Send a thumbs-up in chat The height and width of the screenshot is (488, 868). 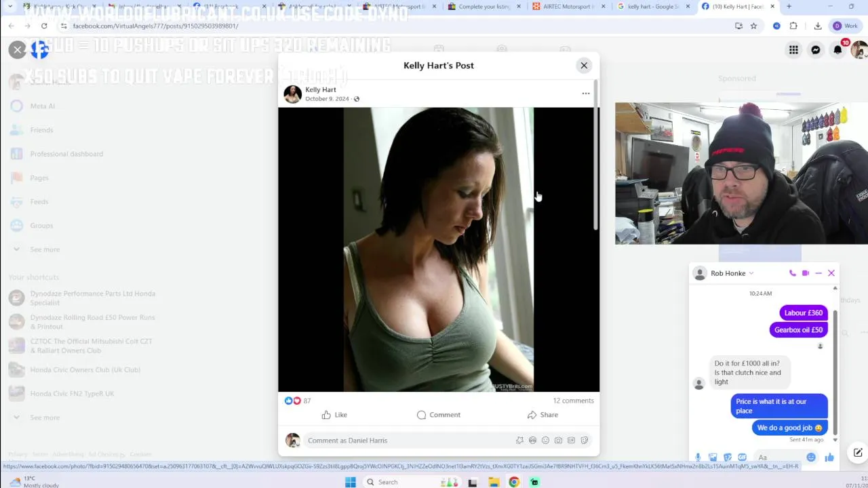click(829, 457)
